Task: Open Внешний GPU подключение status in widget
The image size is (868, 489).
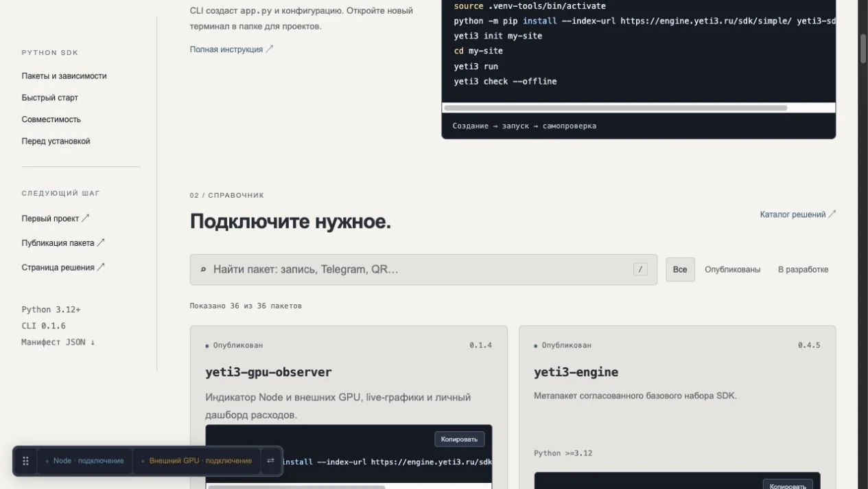Action: [x=197, y=461]
